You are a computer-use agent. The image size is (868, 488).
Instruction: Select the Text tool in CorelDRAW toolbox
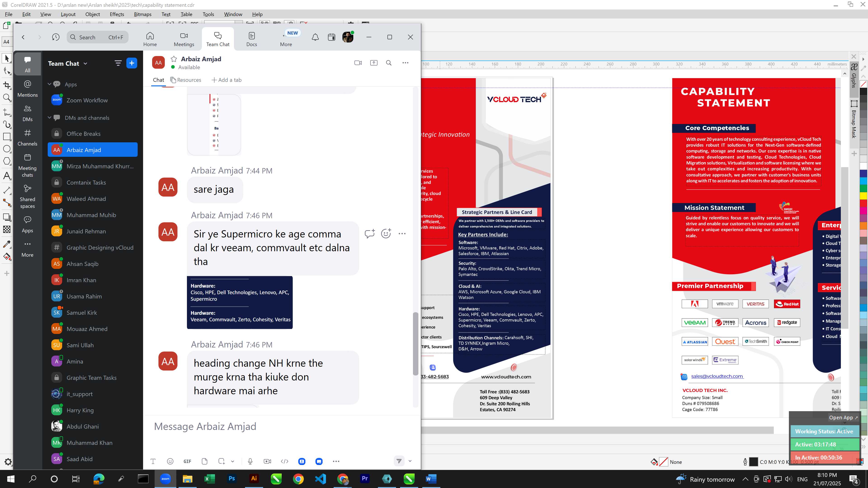[x=6, y=176]
